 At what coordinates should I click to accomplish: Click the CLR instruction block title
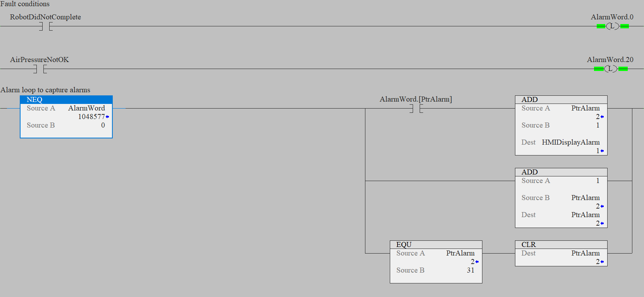(x=529, y=245)
